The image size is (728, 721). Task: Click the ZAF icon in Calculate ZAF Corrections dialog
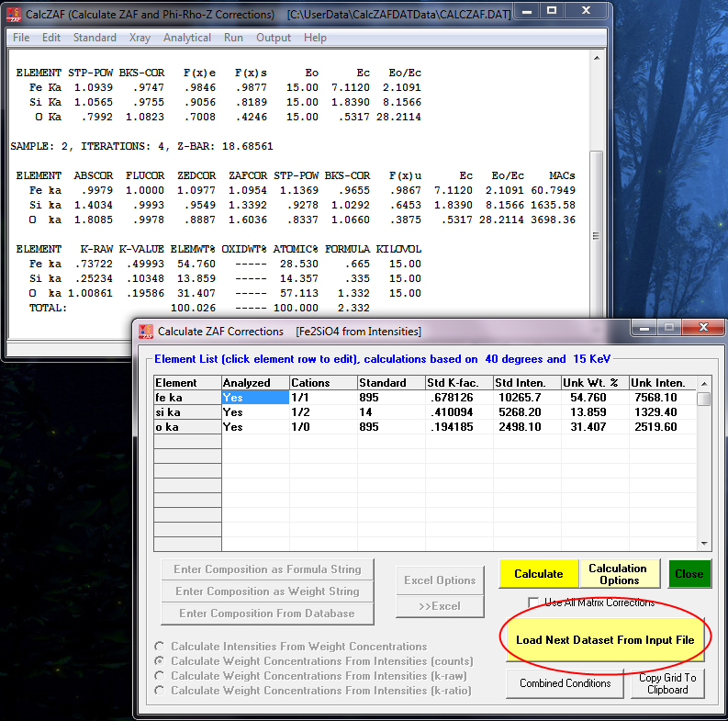tap(145, 331)
